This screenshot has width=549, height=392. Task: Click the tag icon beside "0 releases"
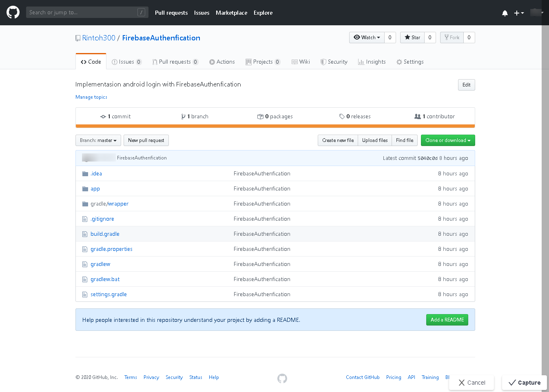[x=342, y=116]
